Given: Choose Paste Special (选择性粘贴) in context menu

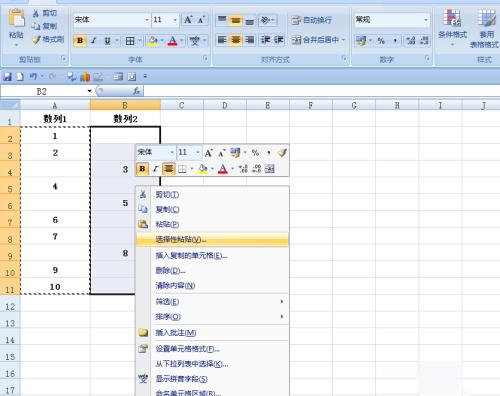Looking at the screenshot, I should 212,239.
